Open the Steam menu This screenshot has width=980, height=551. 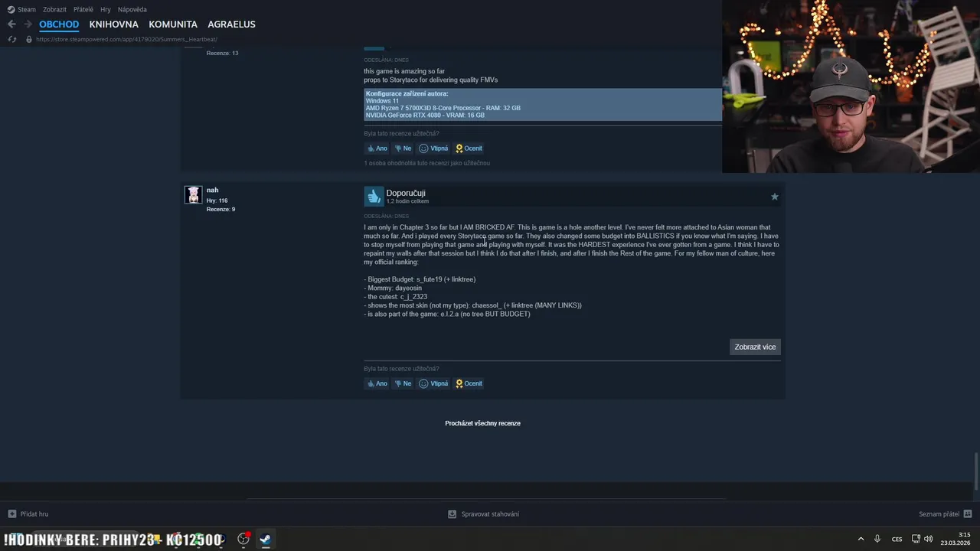point(27,9)
